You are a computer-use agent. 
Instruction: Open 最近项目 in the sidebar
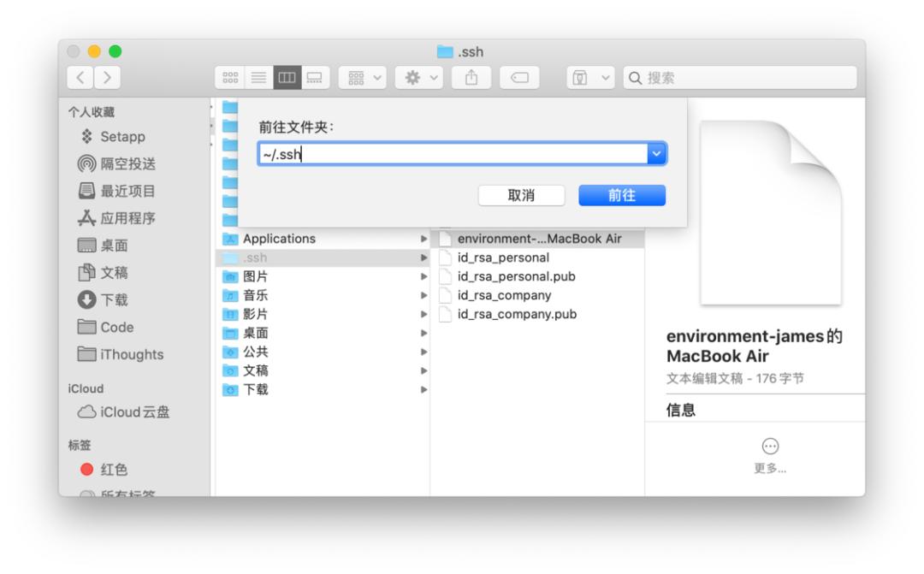pos(116,191)
